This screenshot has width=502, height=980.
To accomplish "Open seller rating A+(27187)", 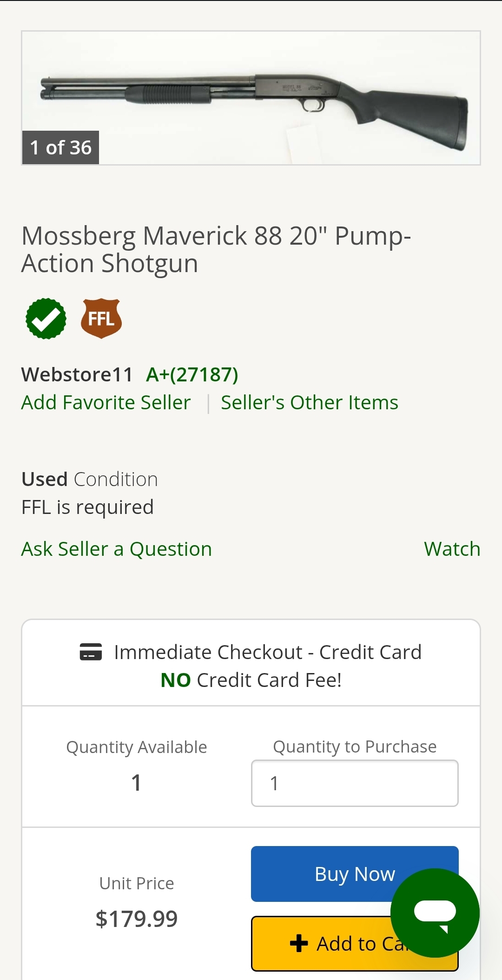I will (192, 375).
